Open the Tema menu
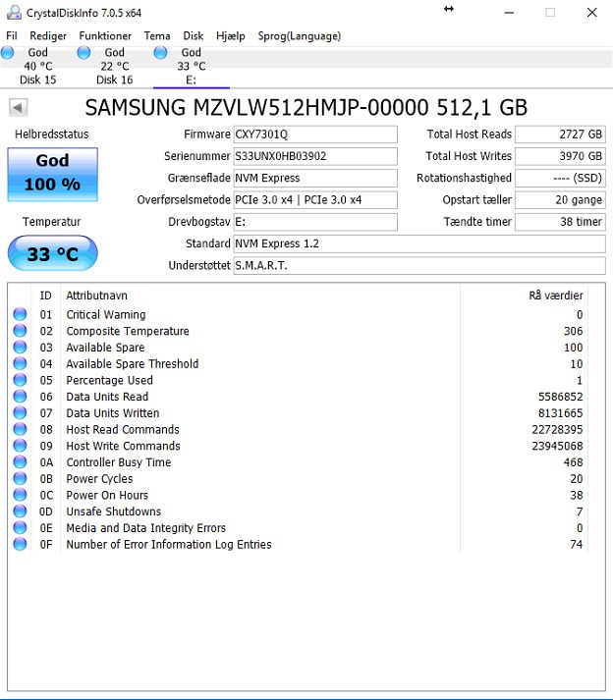This screenshot has width=613, height=700. click(x=157, y=35)
